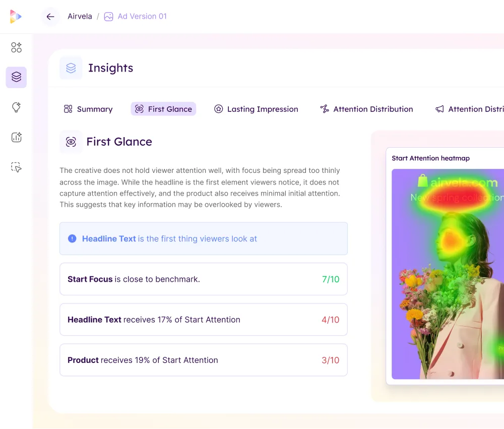Screen dimensions: 504x429
Task: Click the blue info icon in Headline Text notice
Action: point(72,238)
